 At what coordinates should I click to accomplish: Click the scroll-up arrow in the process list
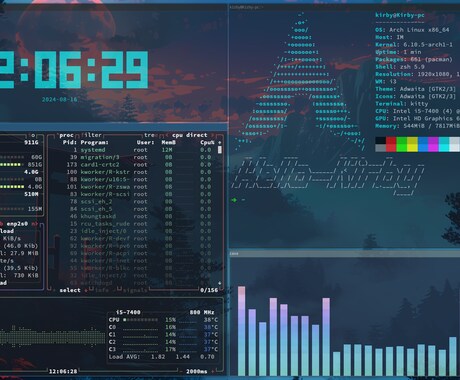pyautogui.click(x=219, y=142)
